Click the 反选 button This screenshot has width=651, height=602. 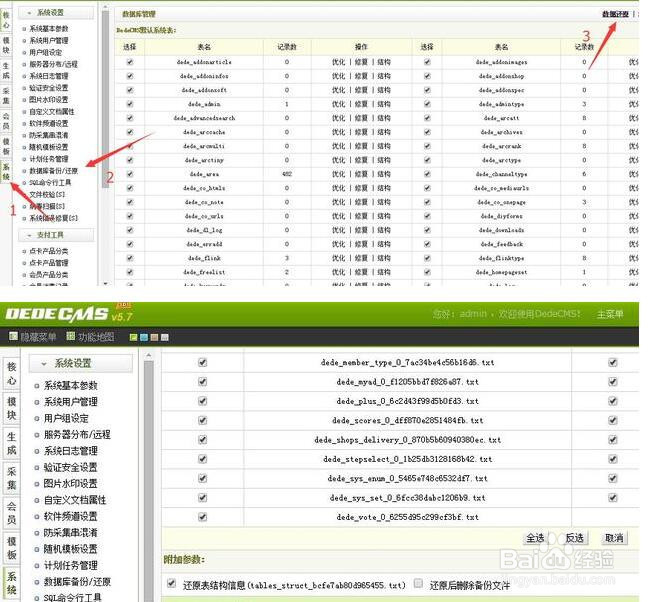[575, 538]
